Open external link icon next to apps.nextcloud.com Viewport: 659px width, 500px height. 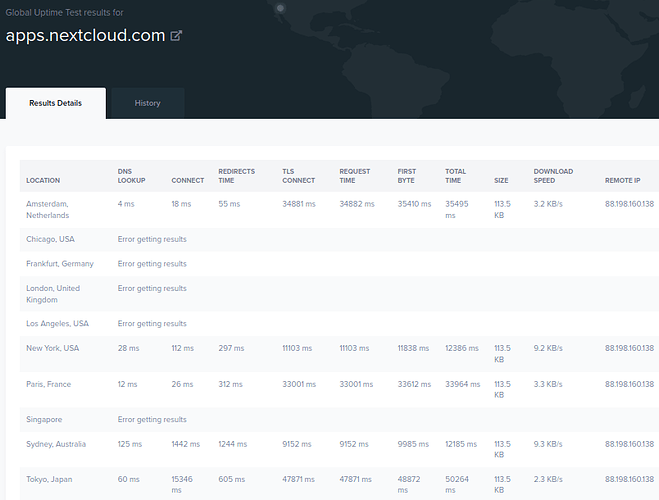[x=176, y=36]
